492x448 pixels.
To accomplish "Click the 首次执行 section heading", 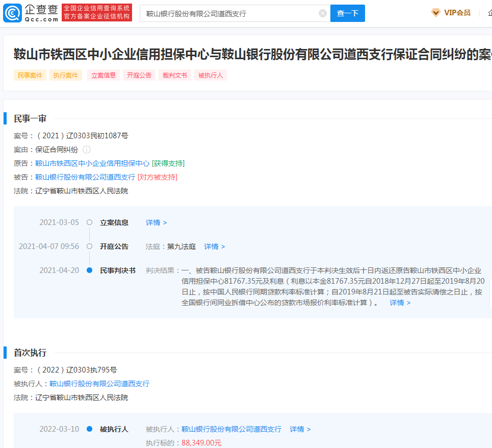I will click(30, 353).
